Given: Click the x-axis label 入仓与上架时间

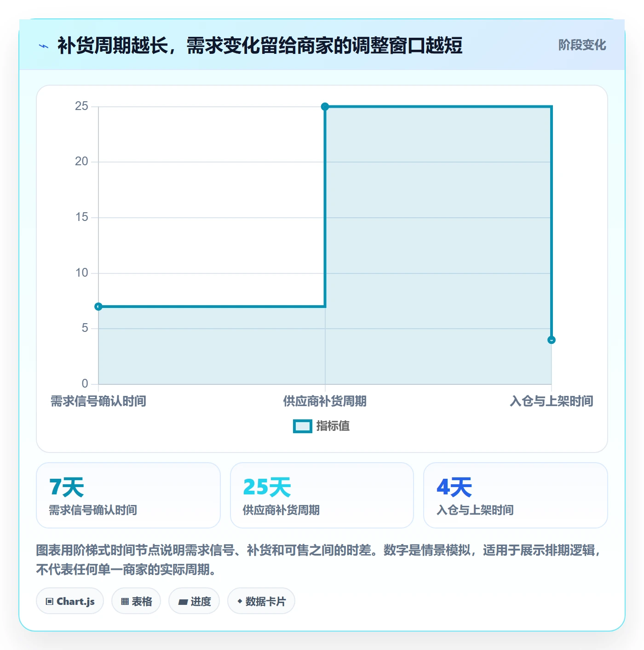Looking at the screenshot, I should tap(552, 401).
